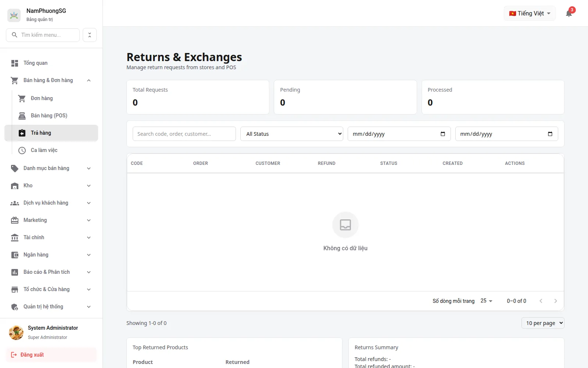Open calendar picker on second date field
588x368 pixels.
[x=550, y=134]
